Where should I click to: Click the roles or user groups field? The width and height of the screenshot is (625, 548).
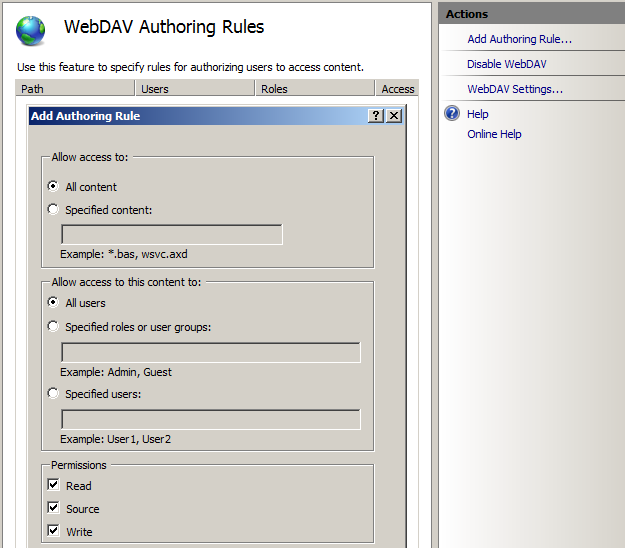(x=211, y=352)
